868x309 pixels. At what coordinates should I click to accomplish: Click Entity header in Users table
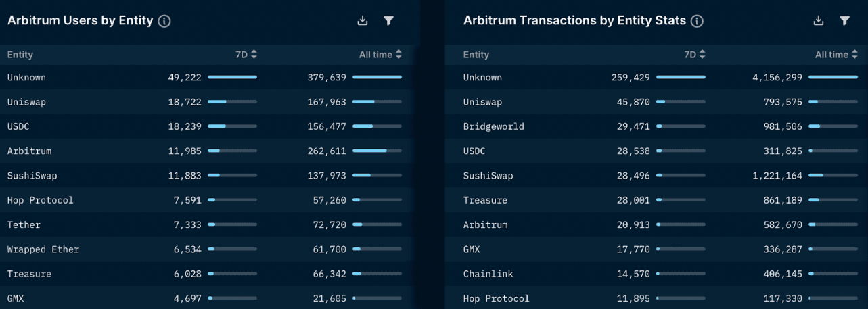(x=20, y=55)
